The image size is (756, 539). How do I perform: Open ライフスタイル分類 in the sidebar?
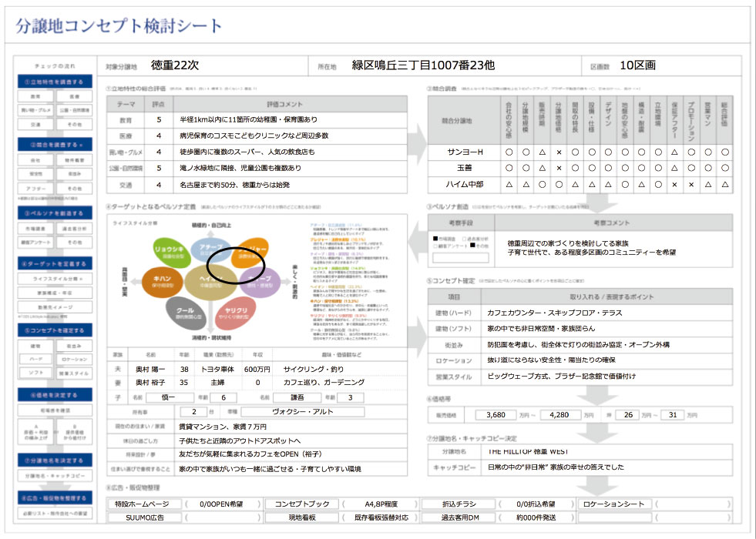coord(55,279)
